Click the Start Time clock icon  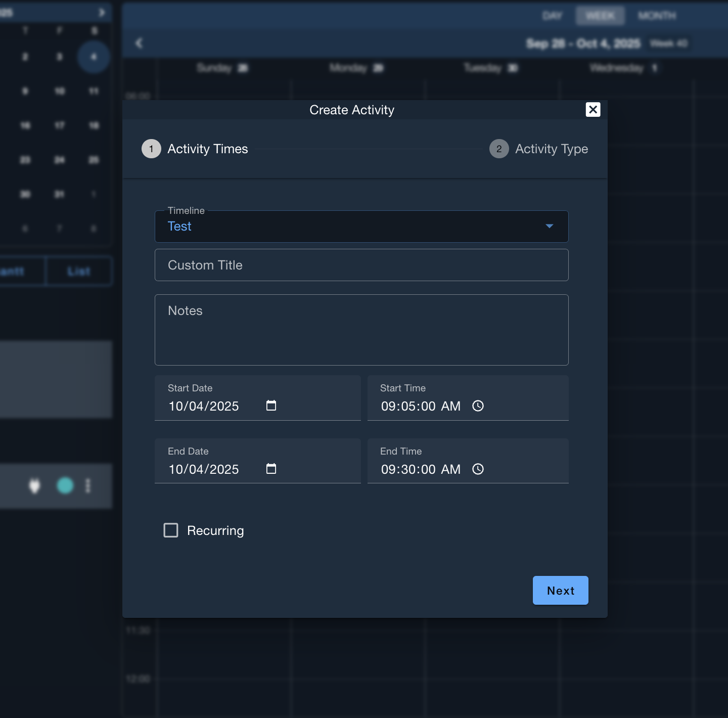point(478,406)
